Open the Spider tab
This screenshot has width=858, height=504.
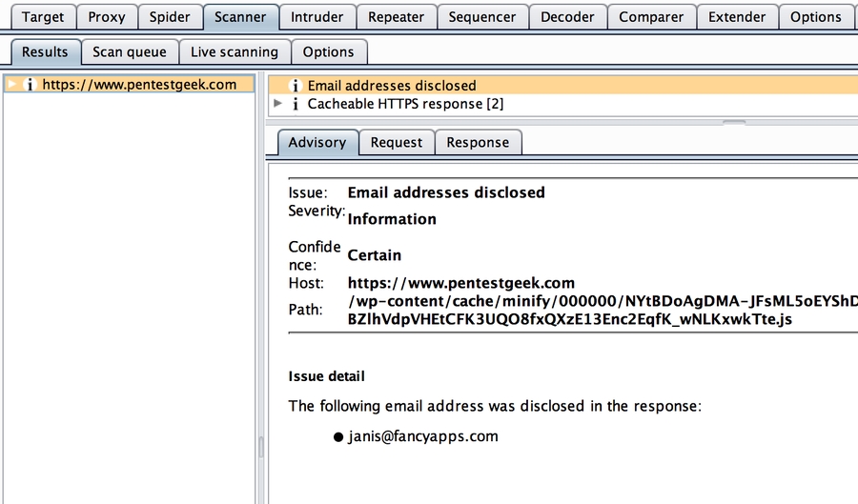point(170,17)
